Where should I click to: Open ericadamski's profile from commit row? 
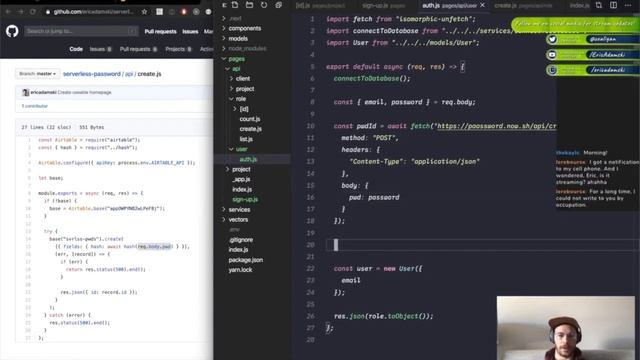tap(43, 93)
